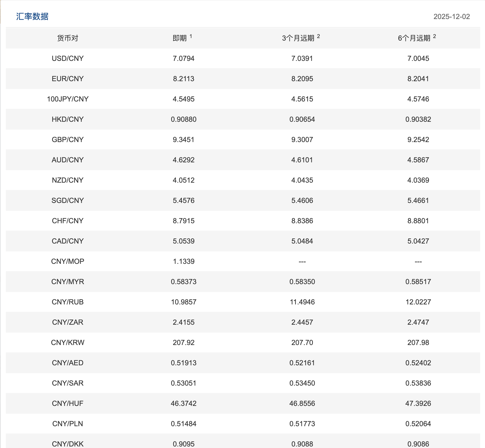485x448 pixels.
Task: Select the CNY/AED currency pair
Action: pyautogui.click(x=68, y=363)
